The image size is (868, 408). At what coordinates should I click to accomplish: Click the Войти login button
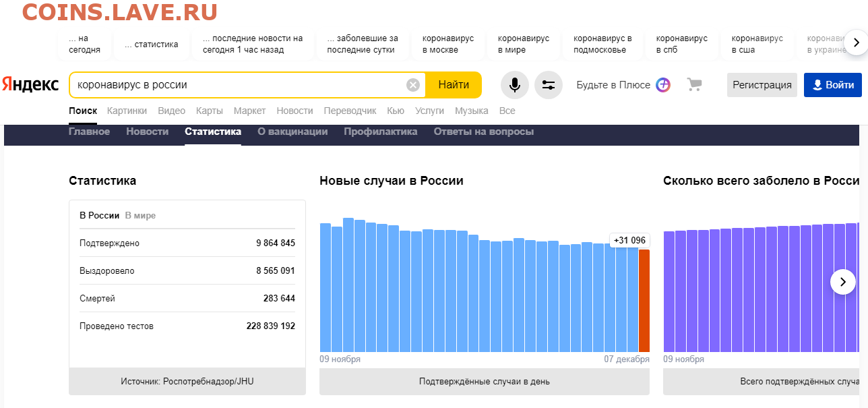pos(833,85)
